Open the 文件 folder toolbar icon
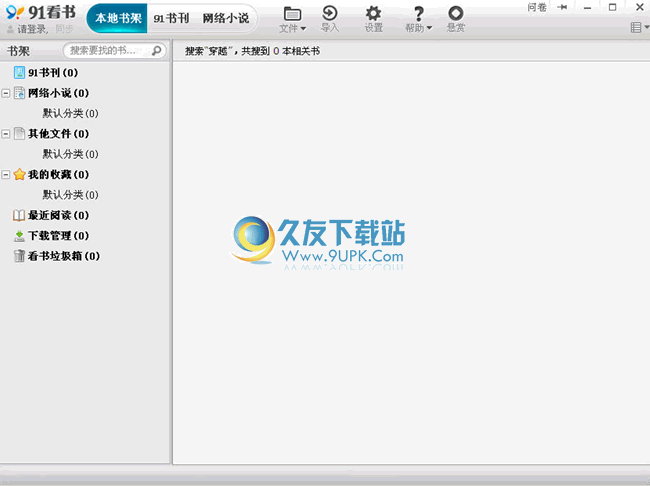 [x=292, y=14]
